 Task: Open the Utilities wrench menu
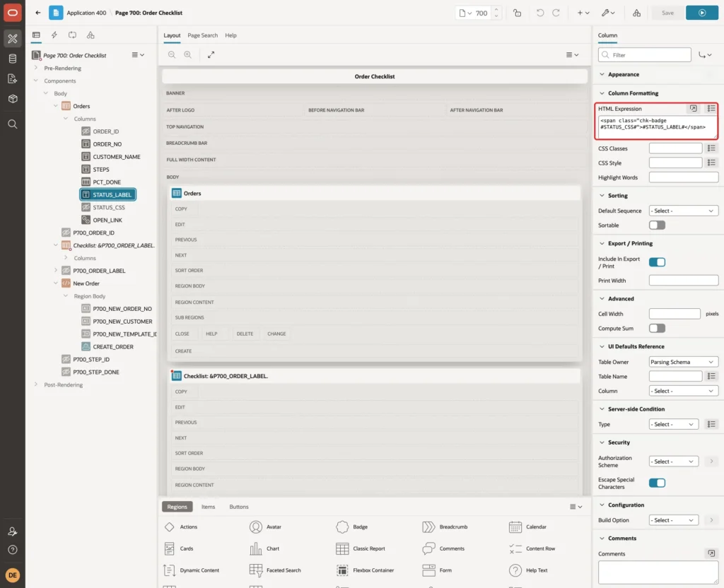pos(607,13)
